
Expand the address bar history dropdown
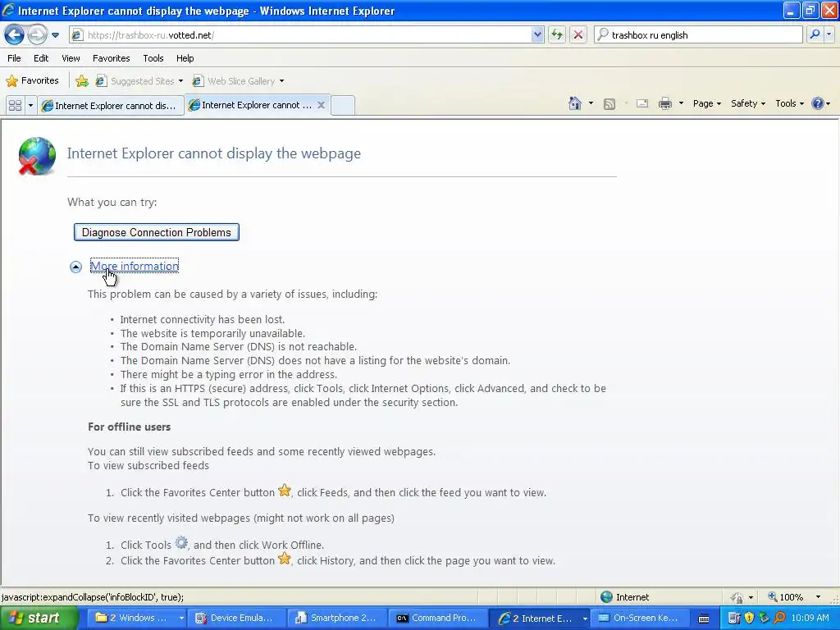click(537, 35)
